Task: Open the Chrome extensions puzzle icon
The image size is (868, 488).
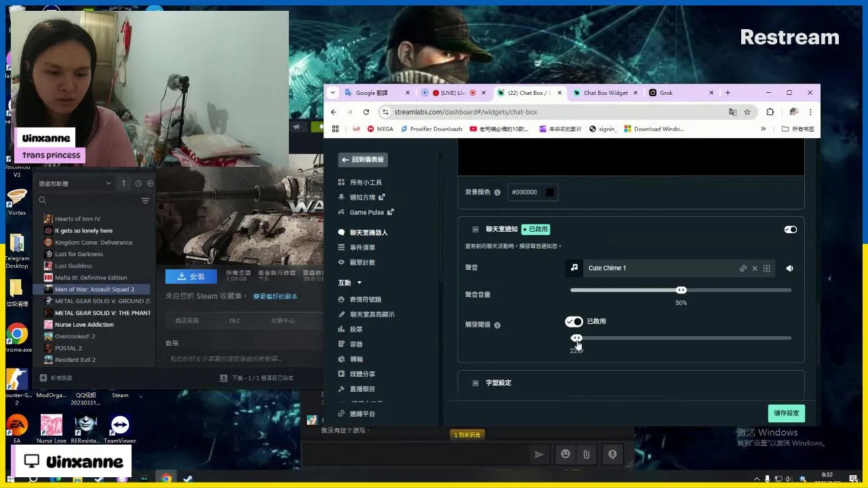Action: [x=770, y=112]
